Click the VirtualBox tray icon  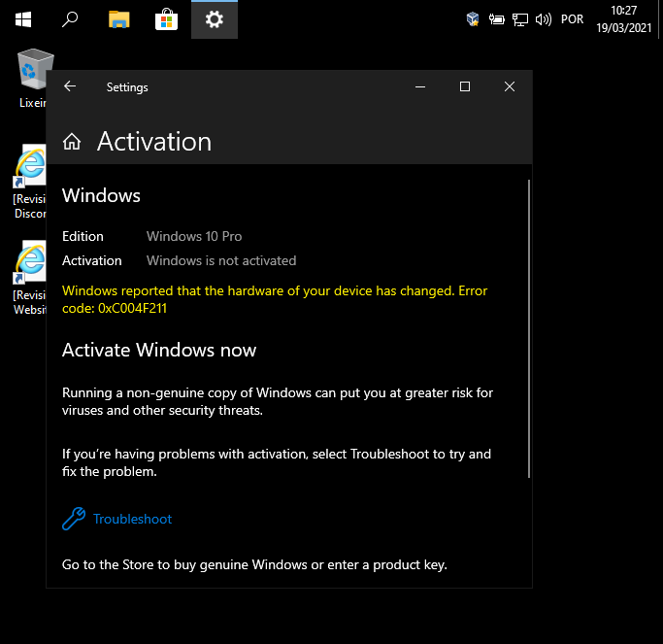coord(473,19)
